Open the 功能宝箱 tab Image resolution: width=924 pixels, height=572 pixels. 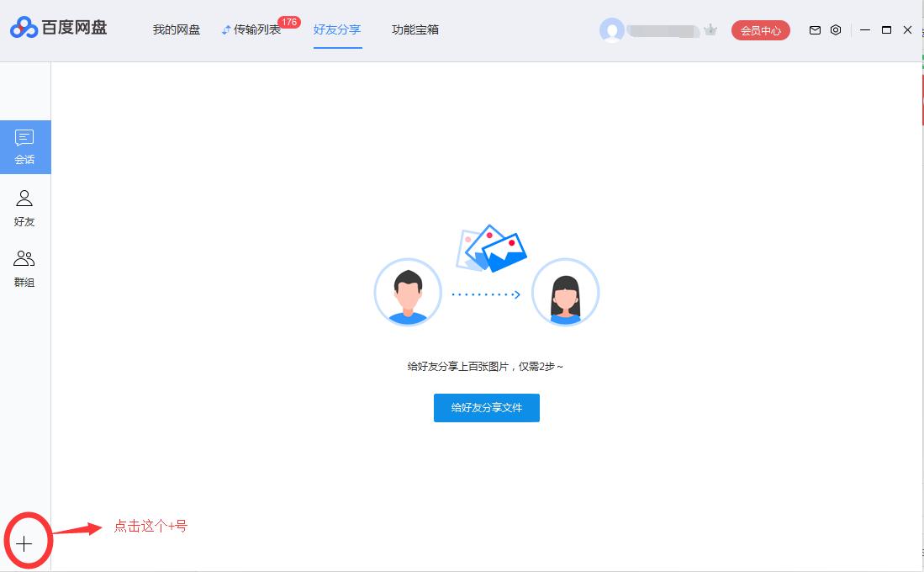pos(414,29)
